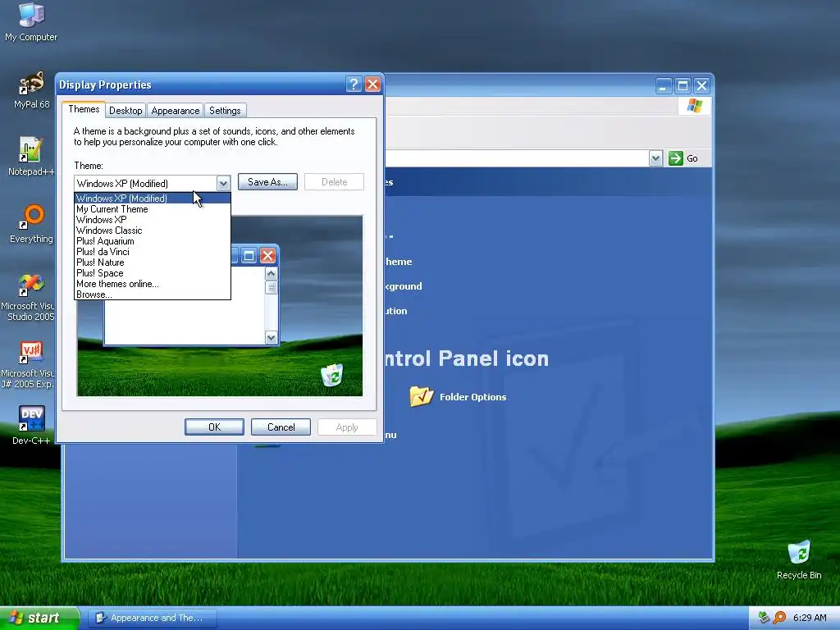Select Plus! Nature theme
Image resolution: width=840 pixels, height=630 pixels.
coord(153,262)
